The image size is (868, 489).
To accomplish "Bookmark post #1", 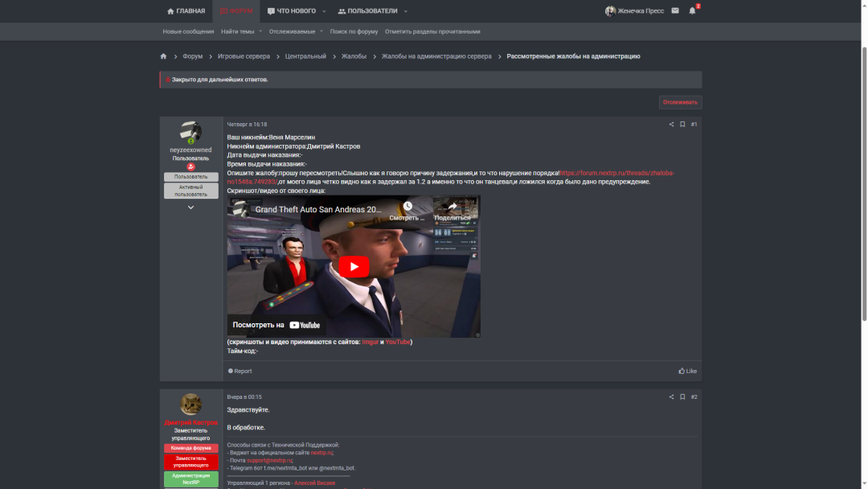I will pos(682,125).
